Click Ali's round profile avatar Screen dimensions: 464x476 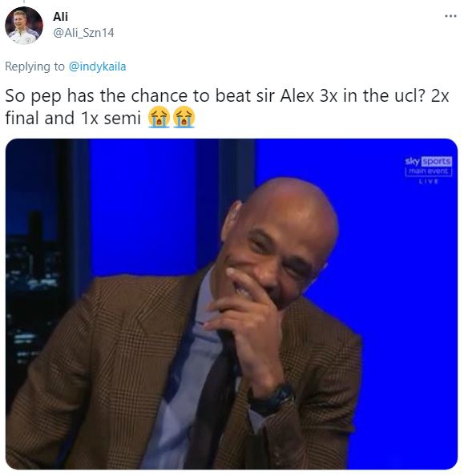[24, 26]
